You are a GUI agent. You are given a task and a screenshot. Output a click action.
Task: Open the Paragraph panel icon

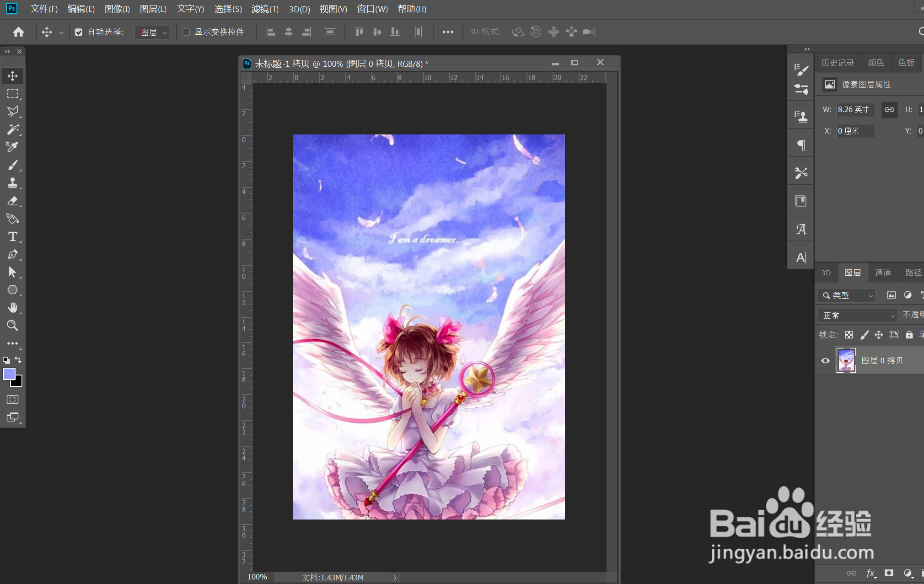point(801,145)
